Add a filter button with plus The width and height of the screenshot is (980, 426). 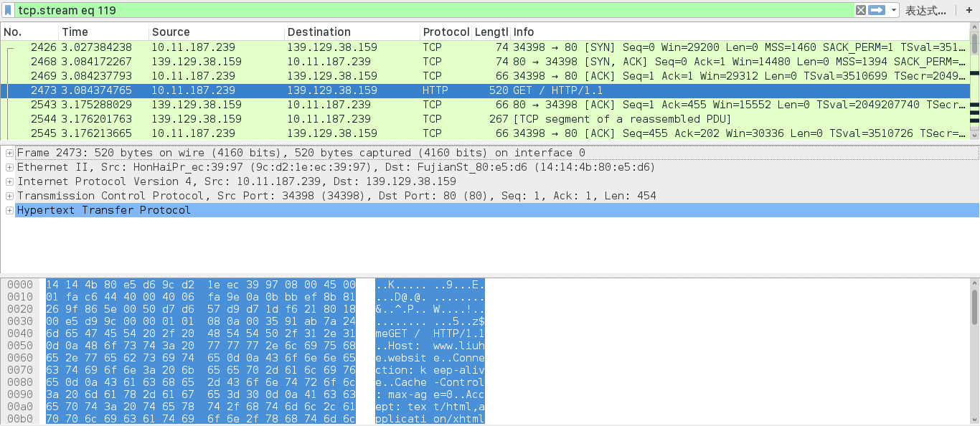968,10
